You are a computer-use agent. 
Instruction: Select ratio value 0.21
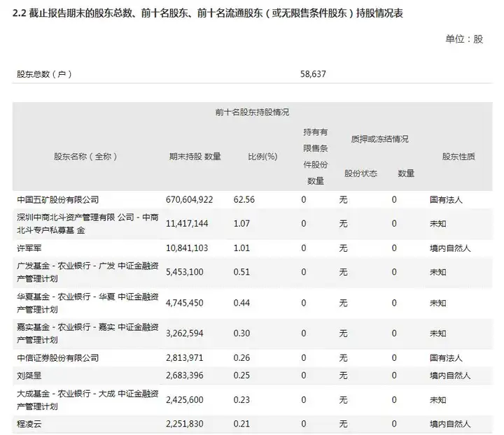point(241,424)
